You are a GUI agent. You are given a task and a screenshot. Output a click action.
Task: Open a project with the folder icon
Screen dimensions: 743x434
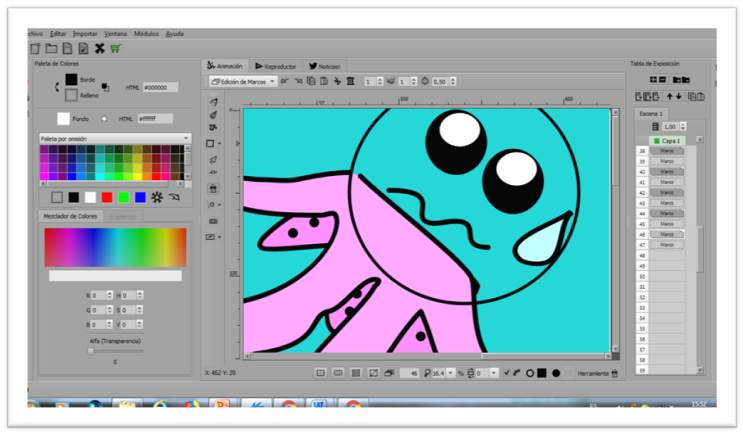[x=51, y=48]
